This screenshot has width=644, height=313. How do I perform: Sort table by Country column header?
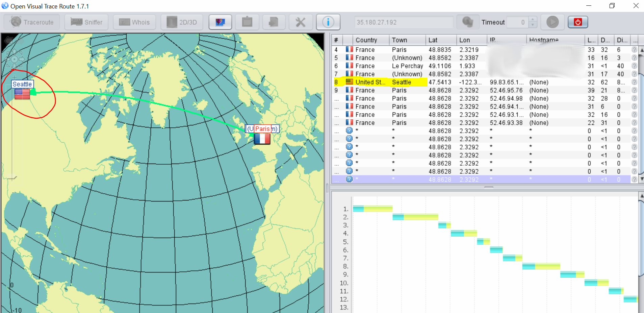pyautogui.click(x=371, y=40)
